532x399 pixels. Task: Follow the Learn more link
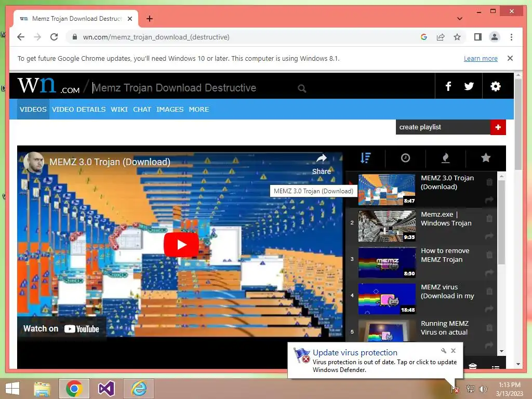point(481,58)
